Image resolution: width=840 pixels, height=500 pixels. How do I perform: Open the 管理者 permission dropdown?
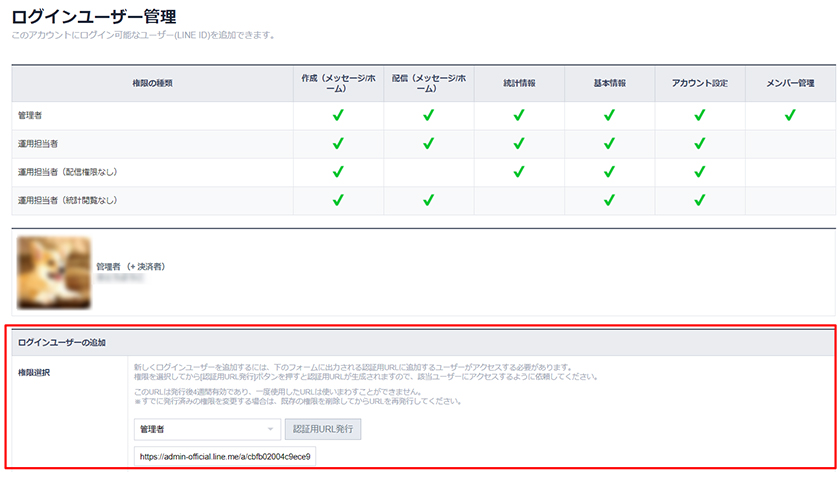tap(206, 429)
